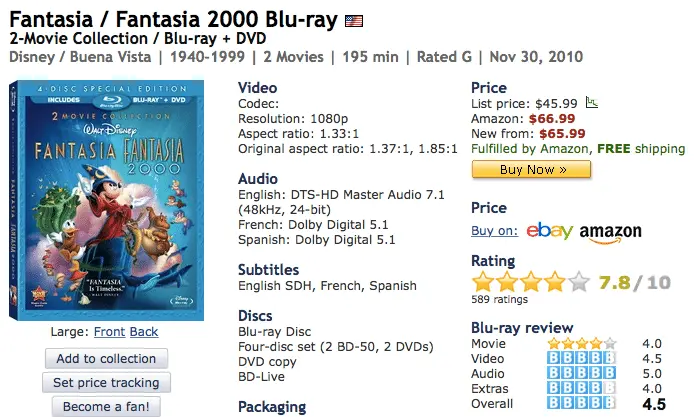Click the New from $65.99 price
Image resolution: width=695 pixels, height=417 pixels.
coord(562,133)
